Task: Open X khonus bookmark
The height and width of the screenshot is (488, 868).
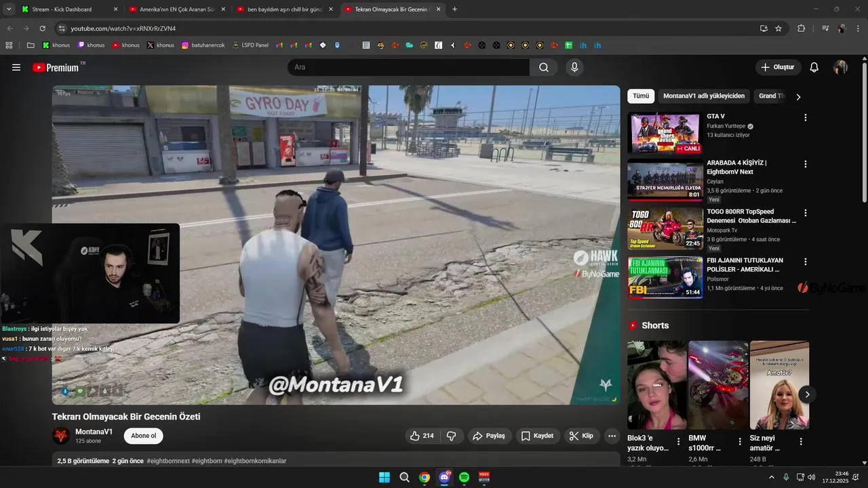Action: pyautogui.click(x=161, y=45)
